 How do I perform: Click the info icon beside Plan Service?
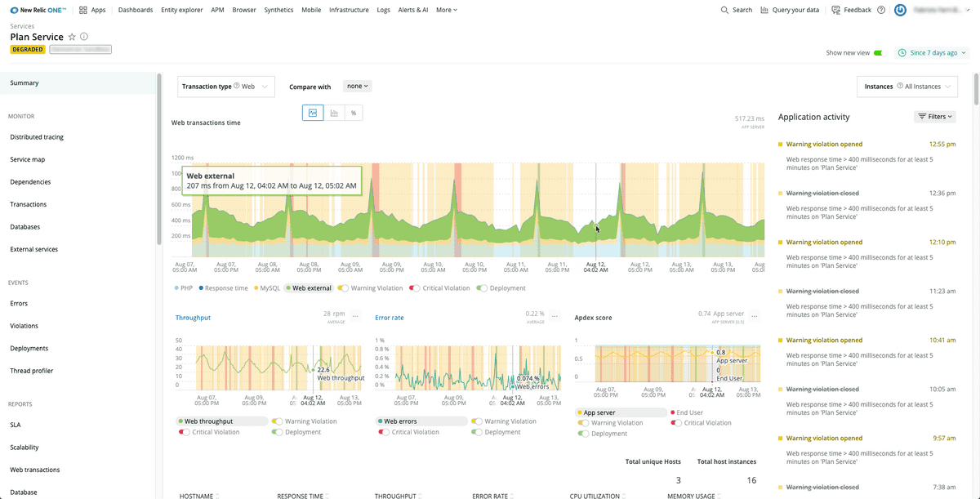pyautogui.click(x=85, y=37)
